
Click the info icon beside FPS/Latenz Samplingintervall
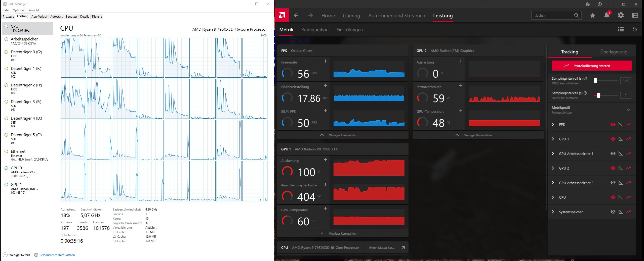(x=585, y=78)
